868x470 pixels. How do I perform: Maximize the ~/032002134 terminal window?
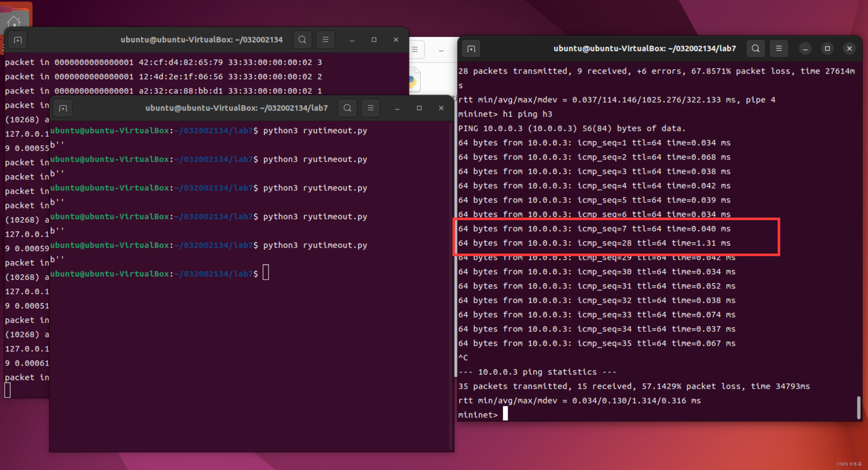[374, 40]
